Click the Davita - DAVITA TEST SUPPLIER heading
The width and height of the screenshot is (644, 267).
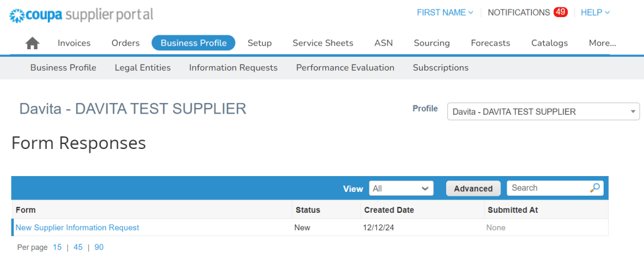pyautogui.click(x=133, y=109)
